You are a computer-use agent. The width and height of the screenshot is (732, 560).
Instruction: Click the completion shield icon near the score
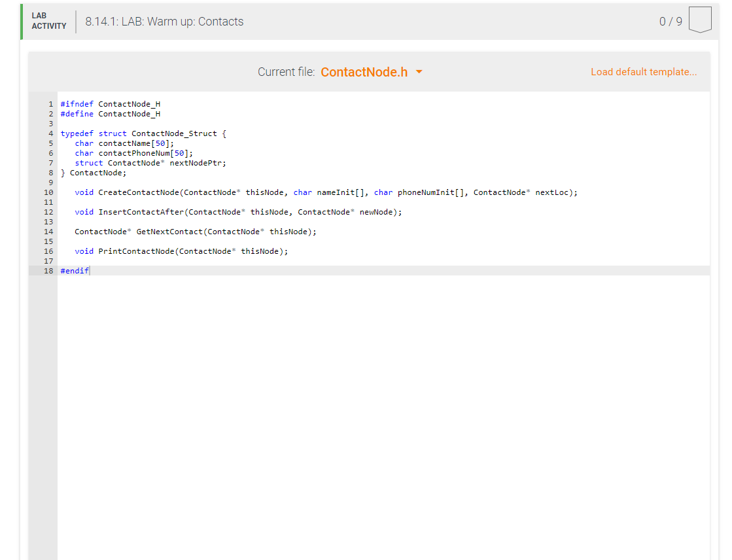[x=700, y=19]
